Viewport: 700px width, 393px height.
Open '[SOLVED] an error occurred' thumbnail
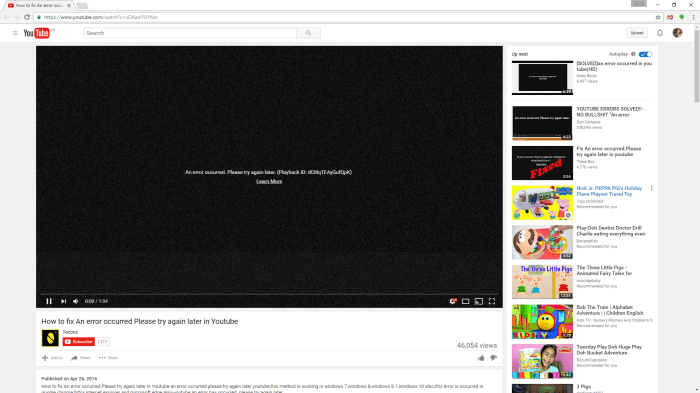(x=542, y=78)
